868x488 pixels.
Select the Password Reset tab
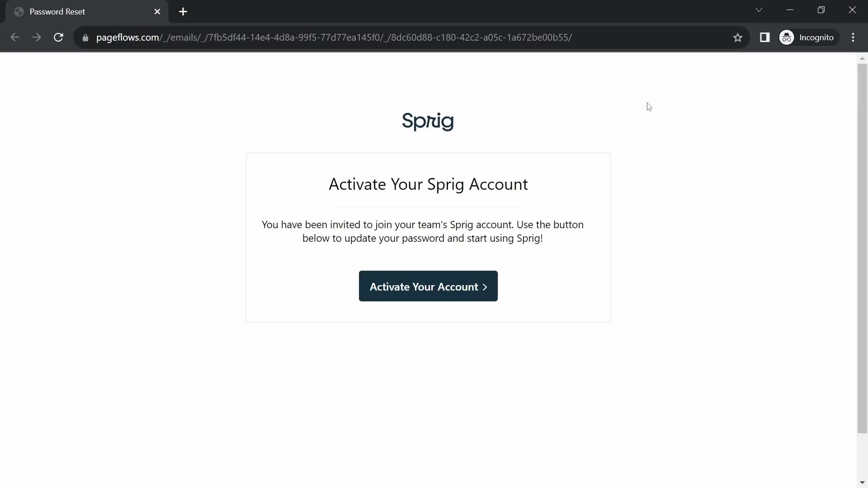point(84,12)
